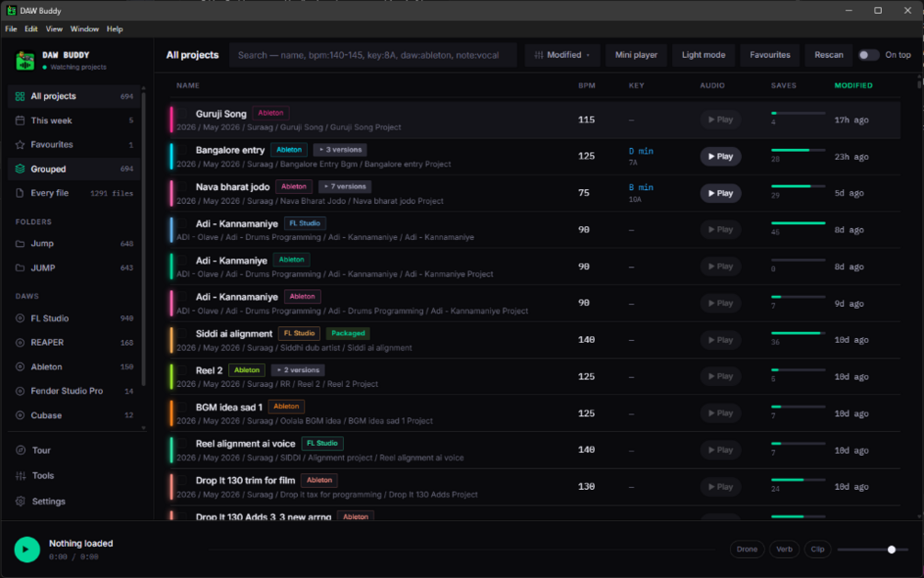Screen dimensions: 924x578
Task: Click the Play button in Reel 2 row
Action: click(x=720, y=377)
